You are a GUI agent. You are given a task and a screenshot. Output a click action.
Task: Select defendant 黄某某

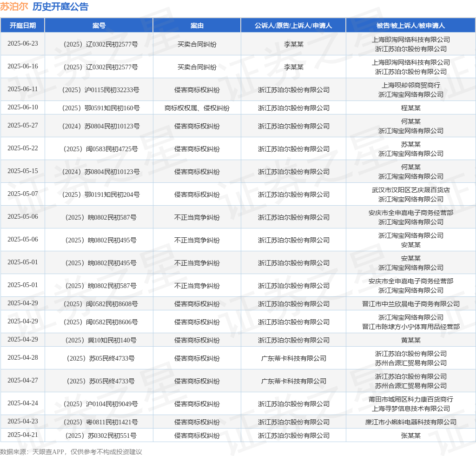(411, 340)
